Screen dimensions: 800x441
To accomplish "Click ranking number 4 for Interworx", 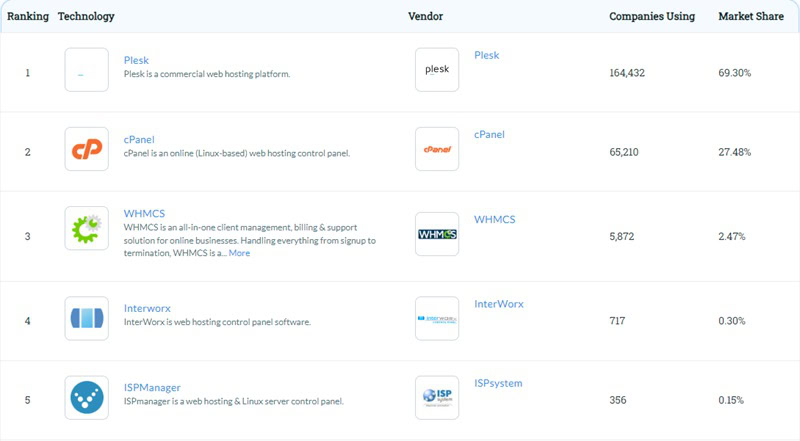I will pos(28,321).
